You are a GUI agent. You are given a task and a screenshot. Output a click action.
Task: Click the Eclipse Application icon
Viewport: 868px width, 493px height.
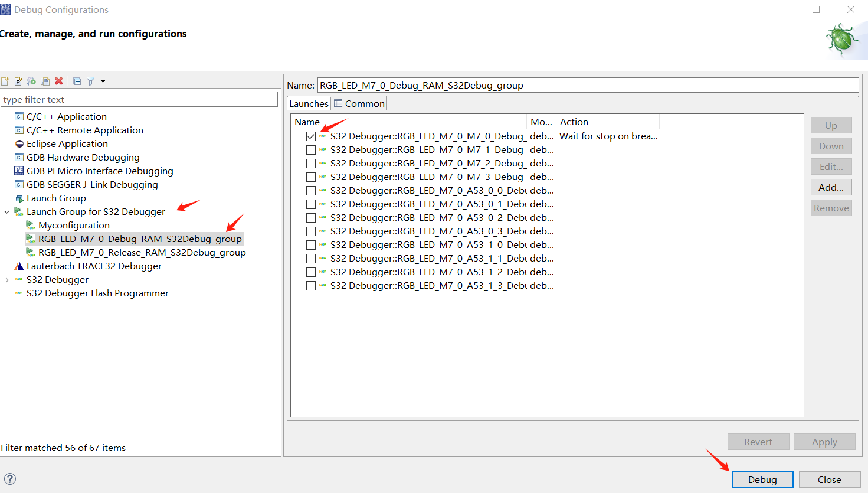(x=19, y=143)
